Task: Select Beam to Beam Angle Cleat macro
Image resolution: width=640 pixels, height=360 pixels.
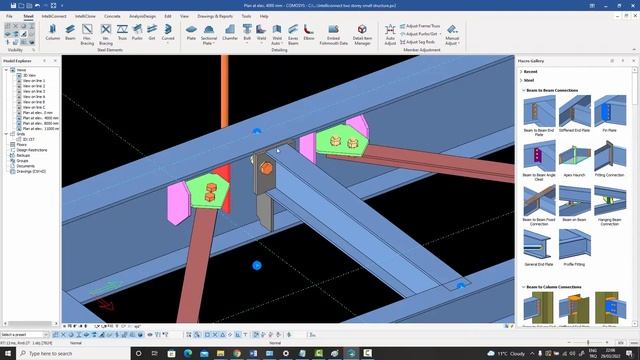Action: click(x=539, y=160)
